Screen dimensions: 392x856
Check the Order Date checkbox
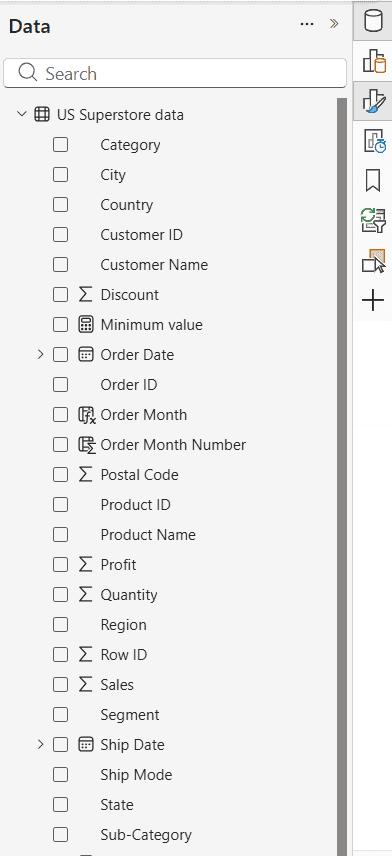coord(61,355)
